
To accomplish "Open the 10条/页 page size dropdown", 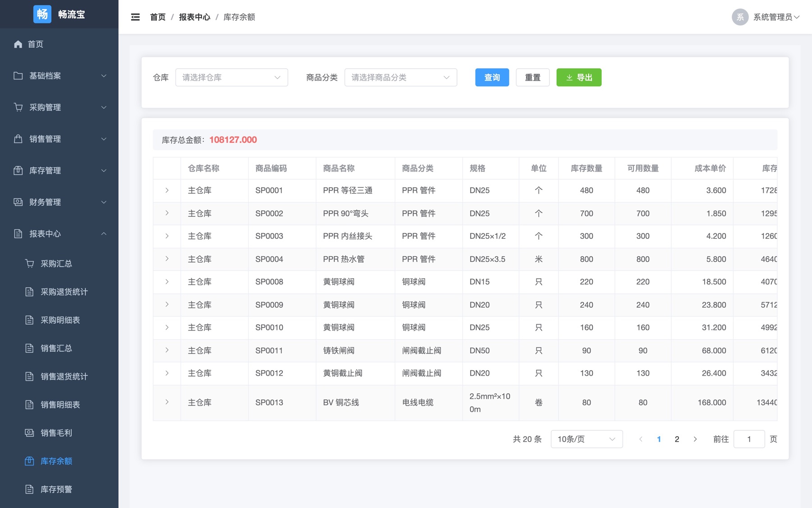I will (x=586, y=439).
